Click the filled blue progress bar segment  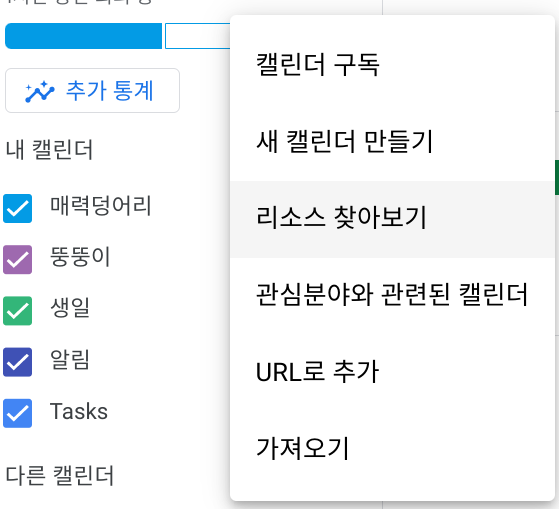(x=83, y=36)
